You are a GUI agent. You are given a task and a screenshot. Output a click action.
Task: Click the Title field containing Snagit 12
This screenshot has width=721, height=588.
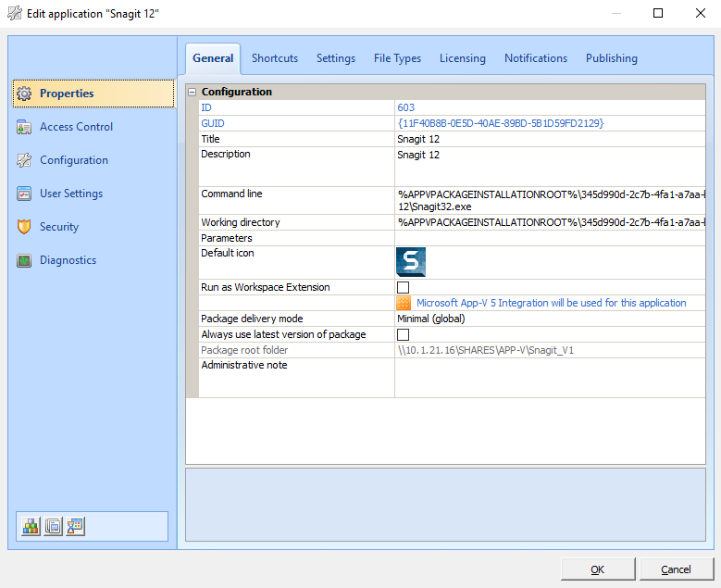(549, 139)
